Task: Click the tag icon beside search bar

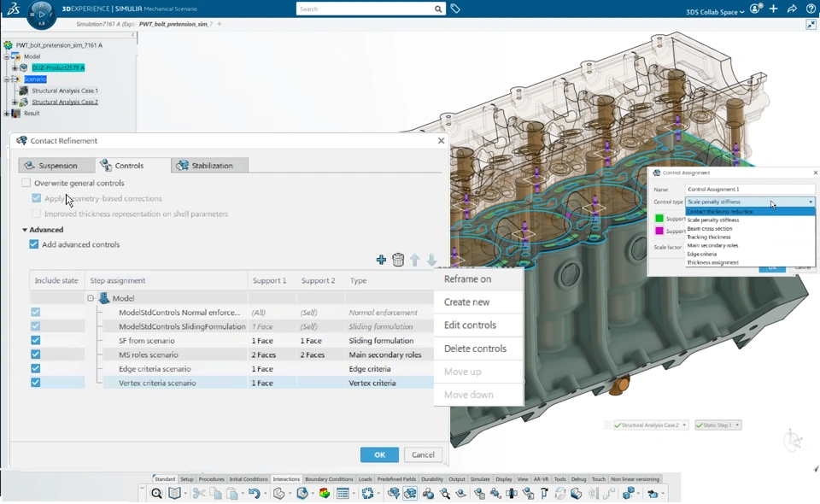Action: pos(455,9)
